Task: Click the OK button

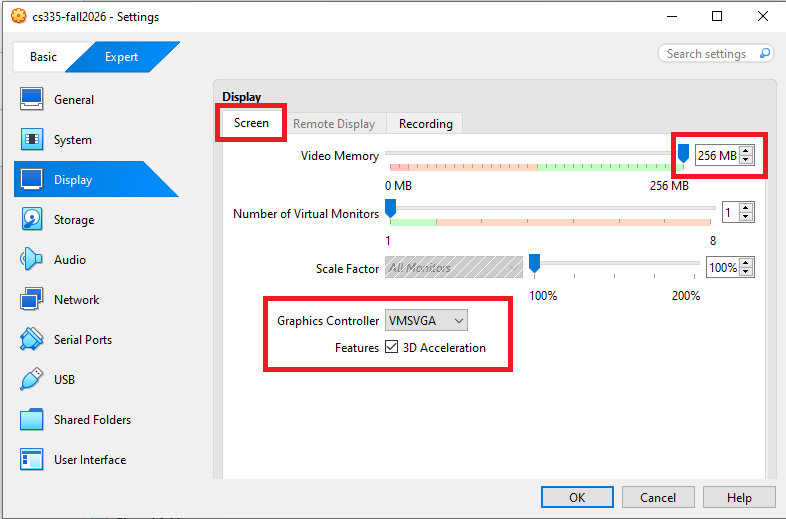Action: [577, 497]
